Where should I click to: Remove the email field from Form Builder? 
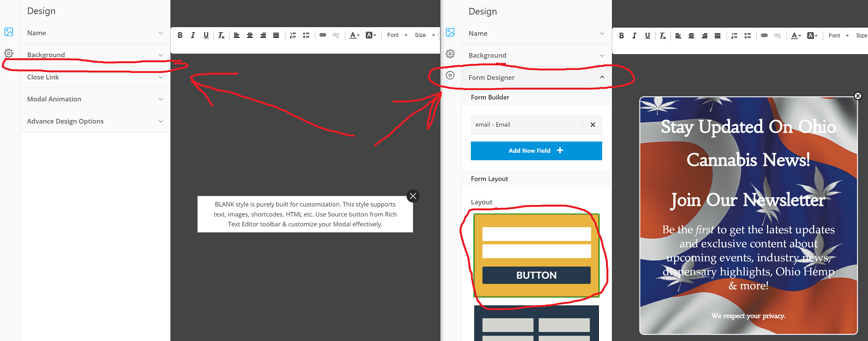coord(592,125)
